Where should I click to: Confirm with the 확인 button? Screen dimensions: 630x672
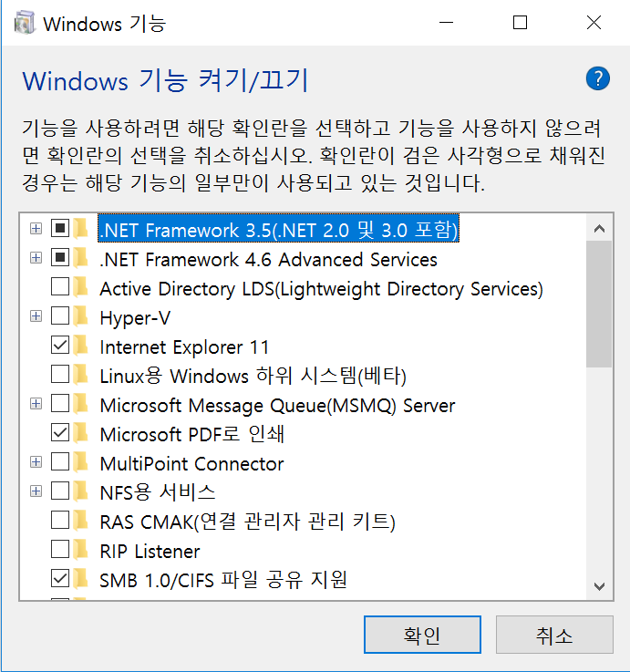tap(422, 635)
